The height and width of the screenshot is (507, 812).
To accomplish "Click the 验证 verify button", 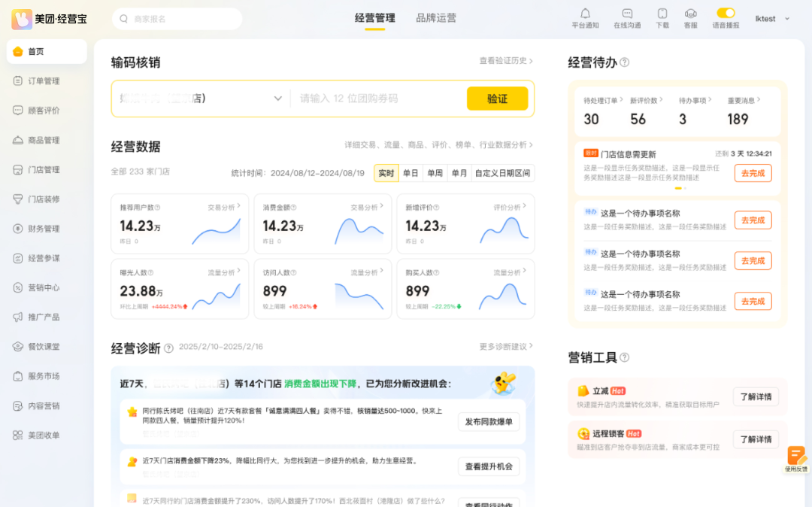I will coord(497,98).
